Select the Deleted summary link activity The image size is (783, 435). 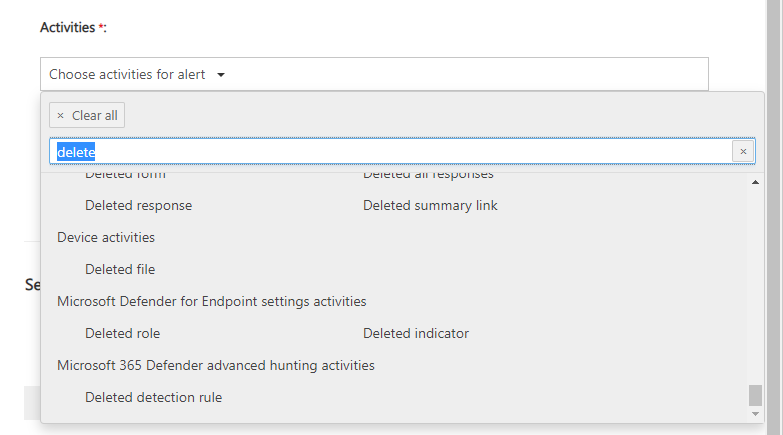pos(430,205)
